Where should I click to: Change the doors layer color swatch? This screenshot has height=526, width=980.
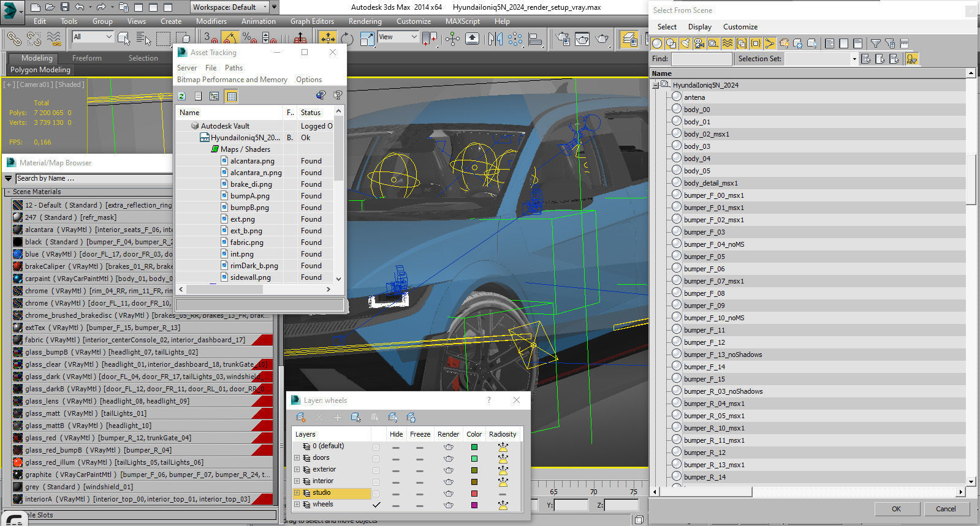474,459
